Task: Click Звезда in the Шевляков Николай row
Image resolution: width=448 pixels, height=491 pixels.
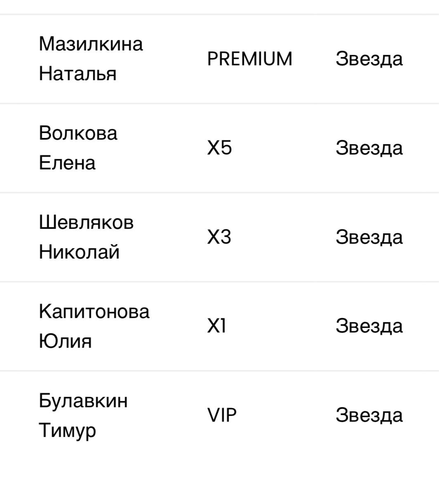Action: point(369,237)
